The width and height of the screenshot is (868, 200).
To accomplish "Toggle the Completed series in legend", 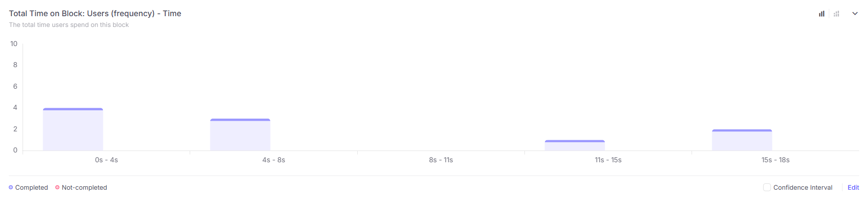I will [31, 187].
